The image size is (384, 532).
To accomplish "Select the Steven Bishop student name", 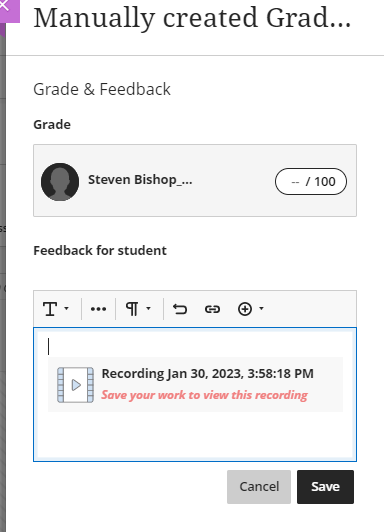I will (x=140, y=180).
